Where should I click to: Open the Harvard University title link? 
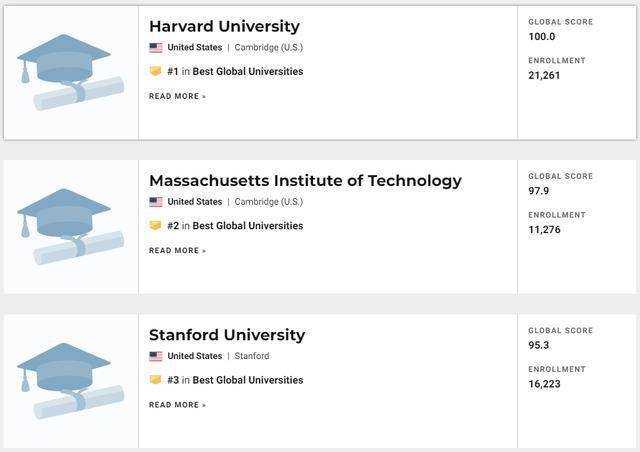(x=224, y=26)
